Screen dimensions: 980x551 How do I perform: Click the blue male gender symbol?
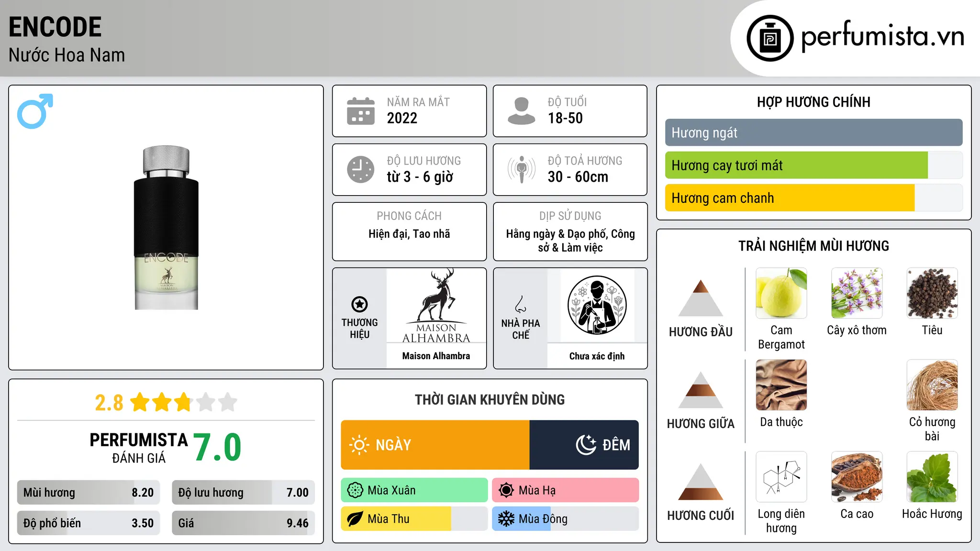[x=35, y=111]
